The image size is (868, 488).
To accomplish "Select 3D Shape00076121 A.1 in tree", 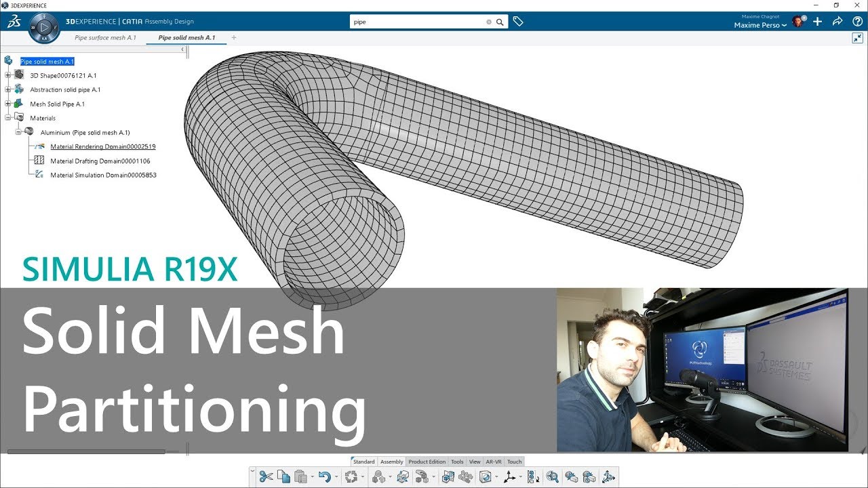I will (63, 76).
